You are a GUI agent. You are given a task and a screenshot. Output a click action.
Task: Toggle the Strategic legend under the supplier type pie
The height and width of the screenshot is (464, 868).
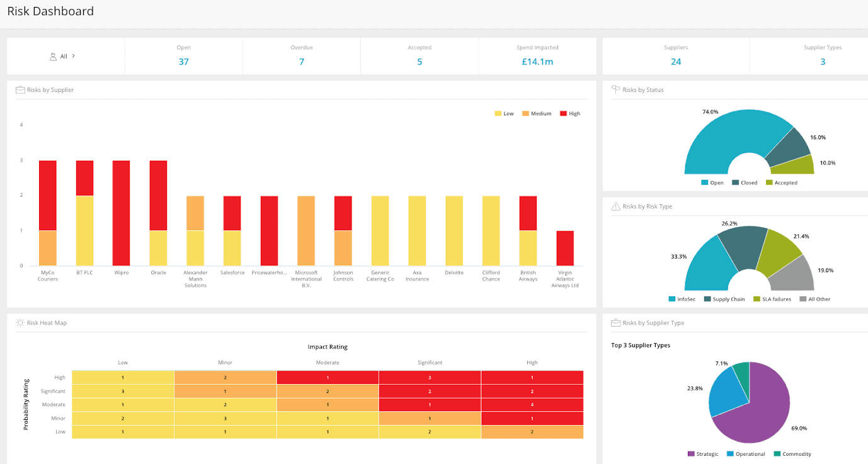[x=702, y=453]
